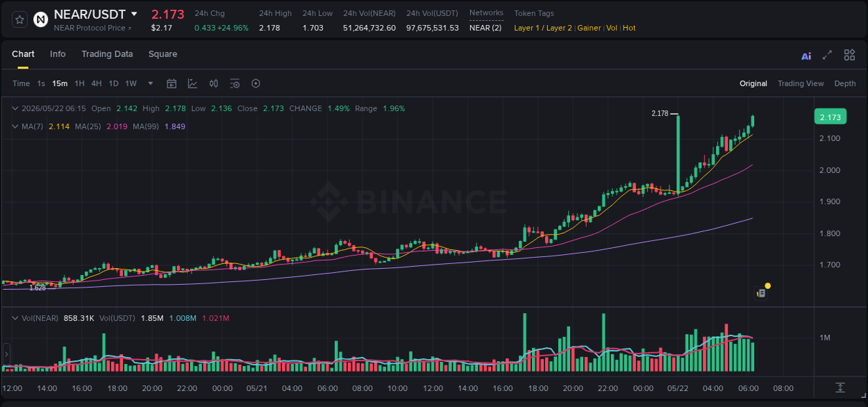This screenshot has width=868, height=407.
Task: Expand the left side panel arrow
Action: (x=6, y=354)
